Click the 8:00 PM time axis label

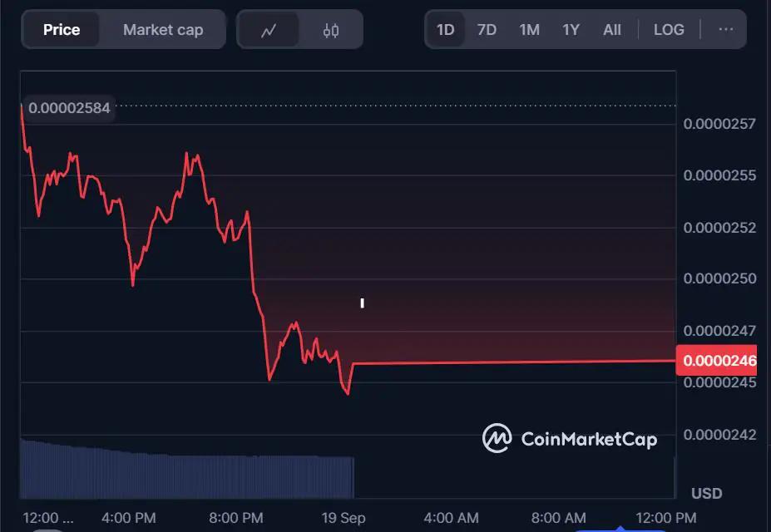(236, 518)
